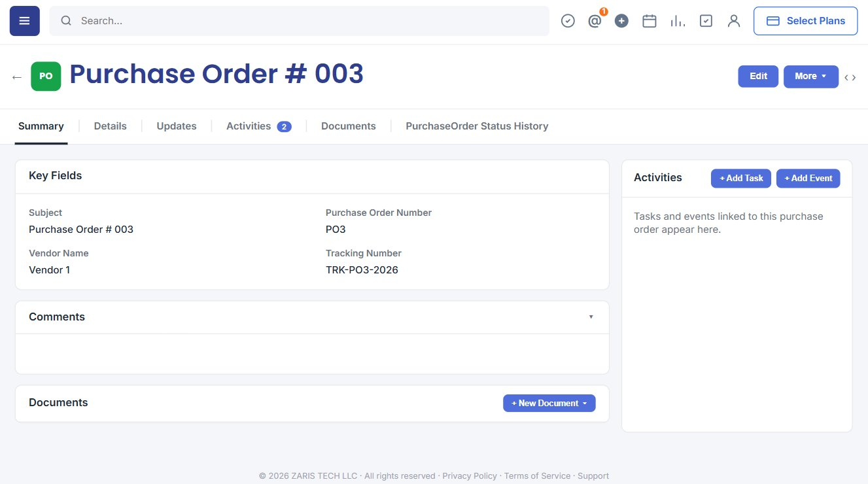Screen dimensions: 868x484
Task: Click the Activities badge count 2
Action: pyautogui.click(x=284, y=127)
